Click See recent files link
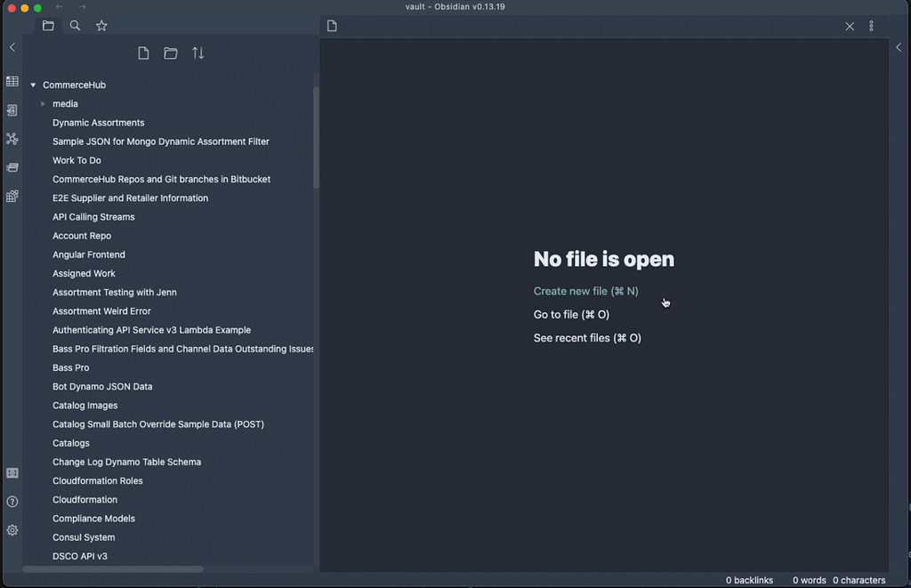The image size is (911, 588). (587, 338)
